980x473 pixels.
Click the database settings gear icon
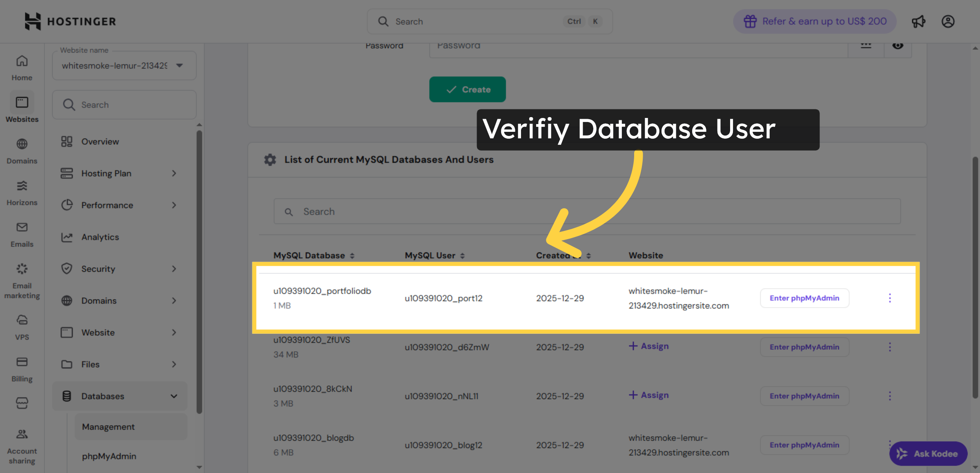[x=270, y=160]
